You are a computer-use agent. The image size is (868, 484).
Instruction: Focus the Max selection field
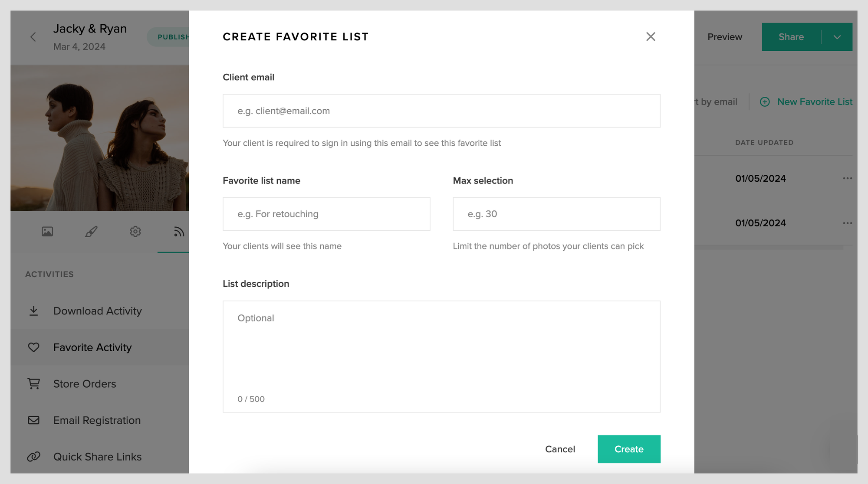pyautogui.click(x=556, y=214)
